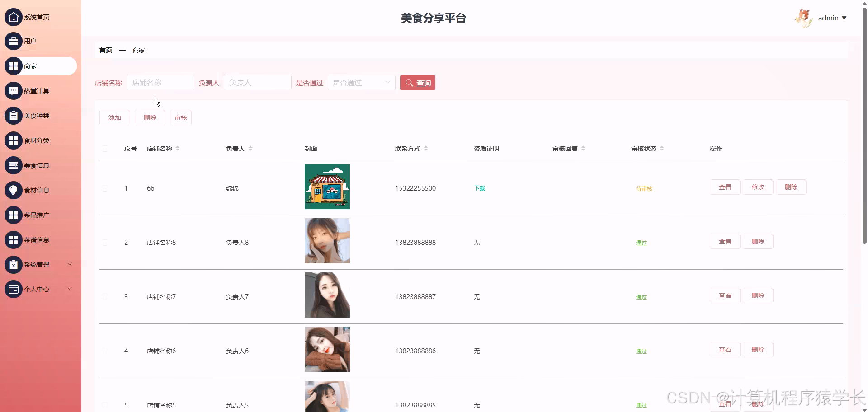Image resolution: width=868 pixels, height=412 pixels.
Task: Open the admin account dropdown arrow
Action: click(844, 18)
